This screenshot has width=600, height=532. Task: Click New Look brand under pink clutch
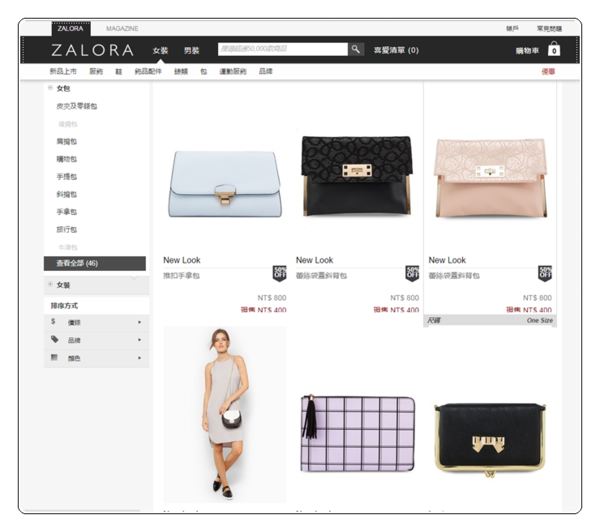coord(447,260)
